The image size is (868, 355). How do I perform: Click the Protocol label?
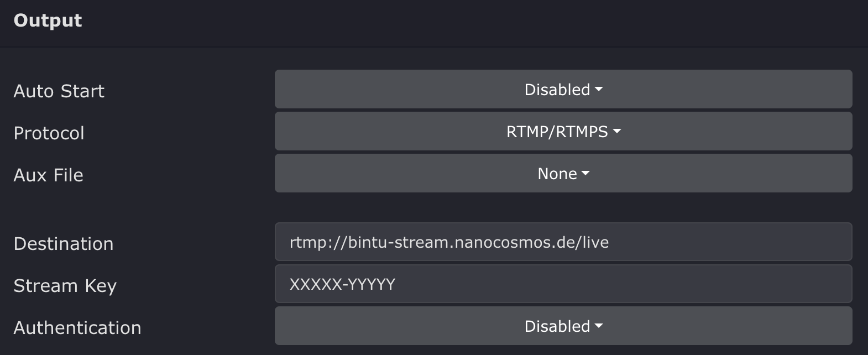(49, 133)
